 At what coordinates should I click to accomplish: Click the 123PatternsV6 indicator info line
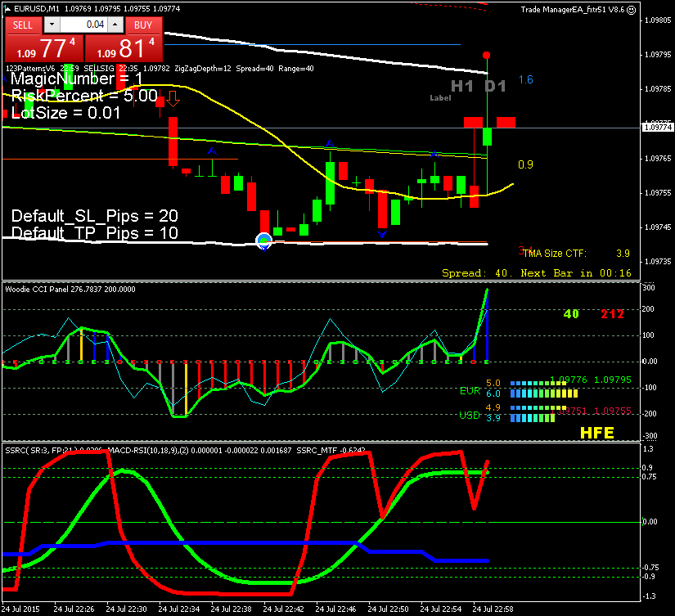(x=160, y=69)
